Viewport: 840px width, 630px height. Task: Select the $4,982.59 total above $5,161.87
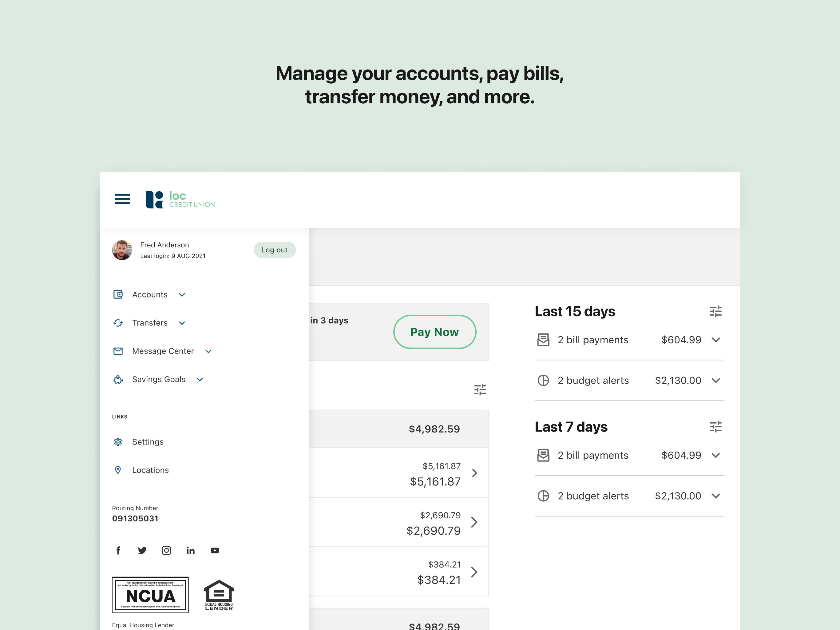pos(434,429)
